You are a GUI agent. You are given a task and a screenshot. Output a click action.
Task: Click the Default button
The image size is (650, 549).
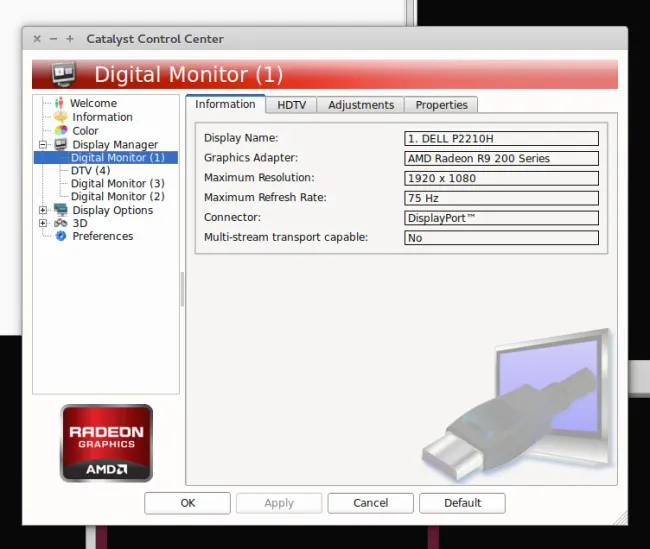(x=462, y=503)
